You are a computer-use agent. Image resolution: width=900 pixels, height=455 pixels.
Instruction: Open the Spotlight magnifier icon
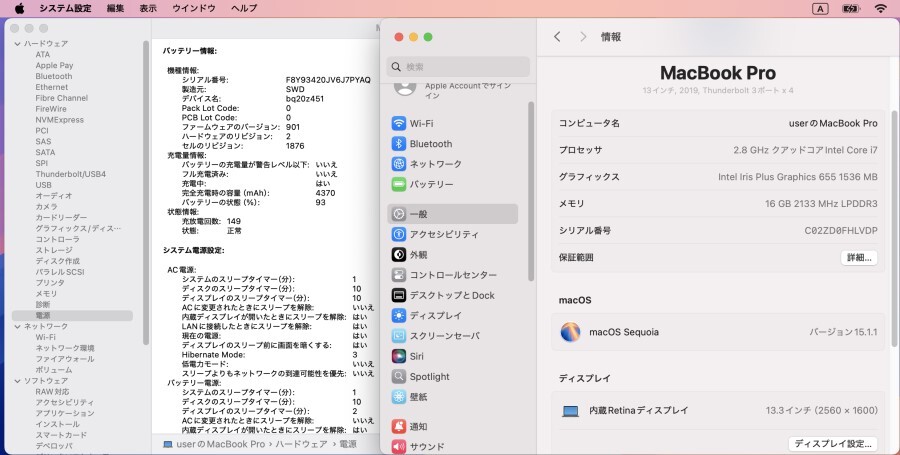coord(398,376)
